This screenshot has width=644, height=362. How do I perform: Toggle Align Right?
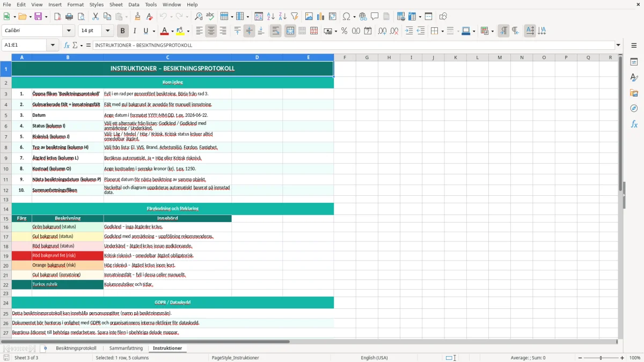(223, 31)
